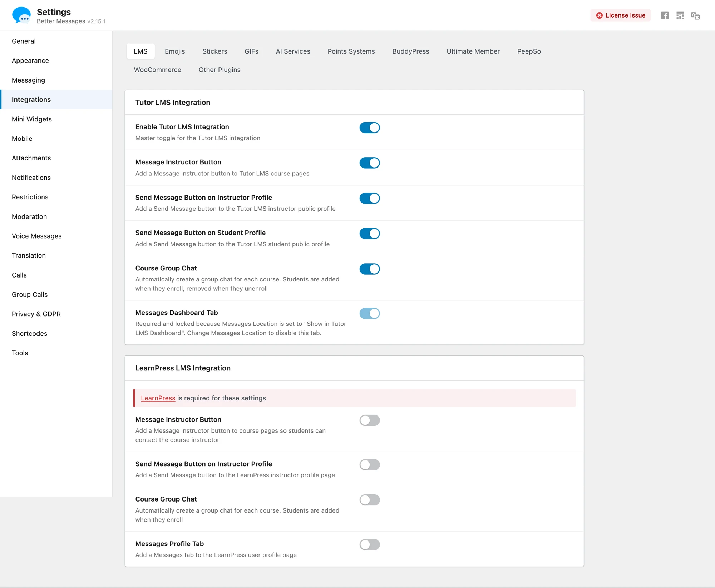
Task: Open the translate language icon
Action: (x=695, y=15)
